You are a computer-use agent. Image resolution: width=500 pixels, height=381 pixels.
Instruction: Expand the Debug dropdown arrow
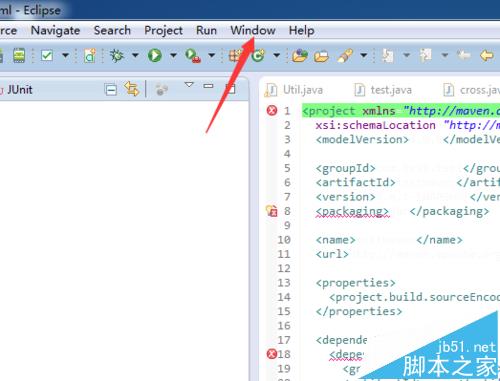pyautogui.click(x=135, y=55)
